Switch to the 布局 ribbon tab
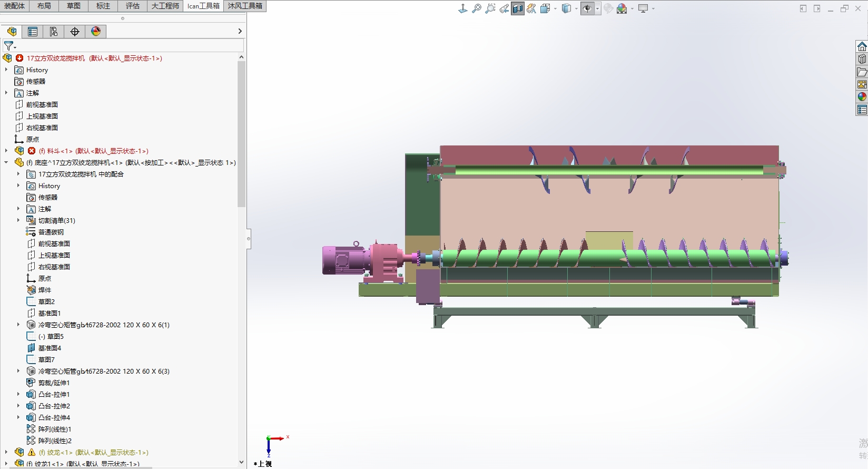The height and width of the screenshot is (469, 868). [x=44, y=6]
